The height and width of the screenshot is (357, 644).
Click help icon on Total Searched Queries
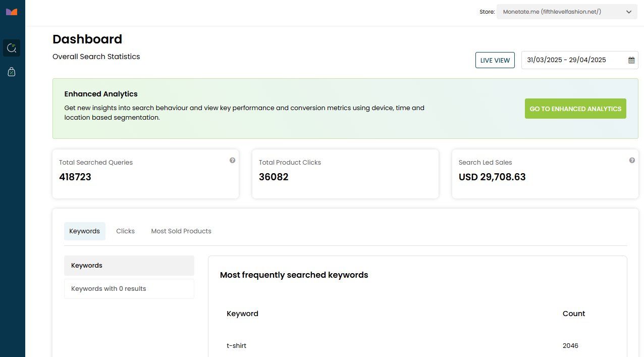232,160
